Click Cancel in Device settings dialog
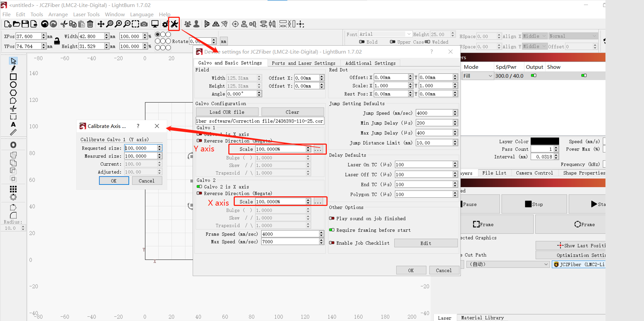 [x=443, y=270]
